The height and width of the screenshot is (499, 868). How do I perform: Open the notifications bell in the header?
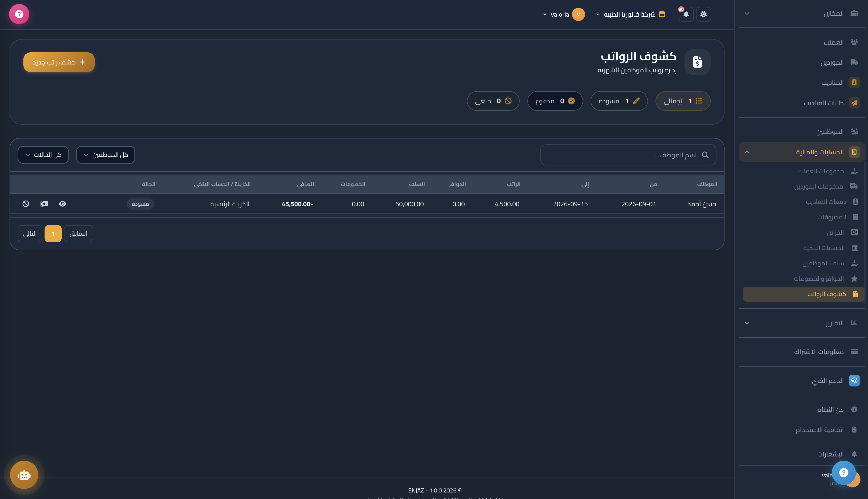coord(686,14)
